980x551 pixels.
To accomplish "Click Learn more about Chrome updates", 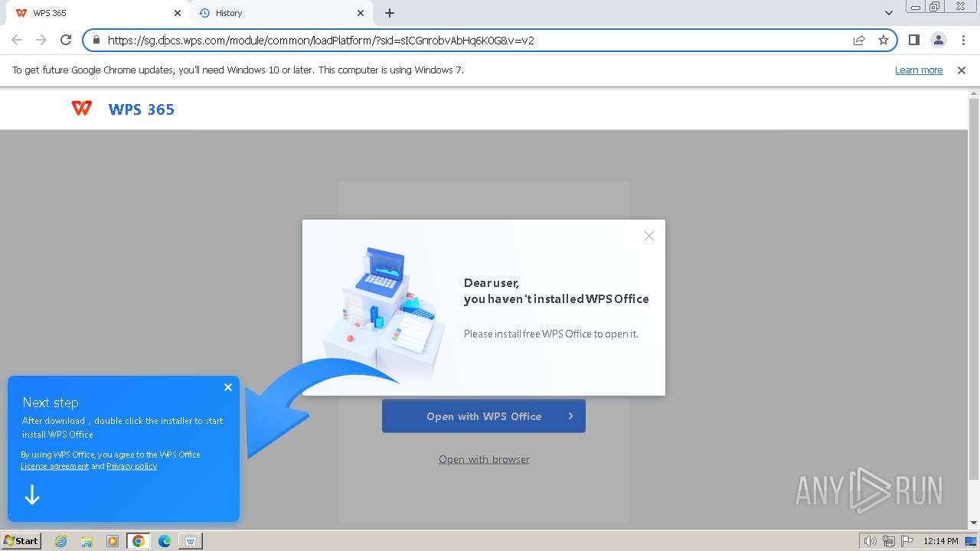I will pos(919,70).
